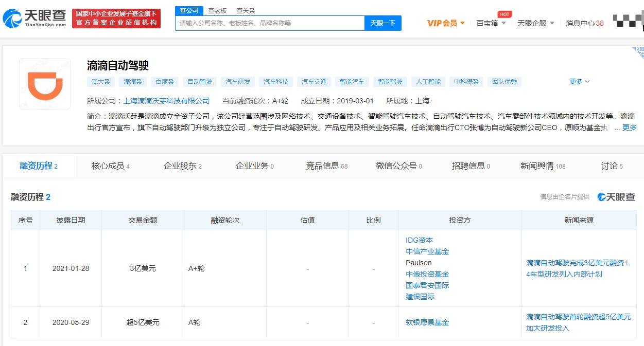The image size is (644, 346).
Task: Select the 查老板 search tab
Action: (x=217, y=11)
